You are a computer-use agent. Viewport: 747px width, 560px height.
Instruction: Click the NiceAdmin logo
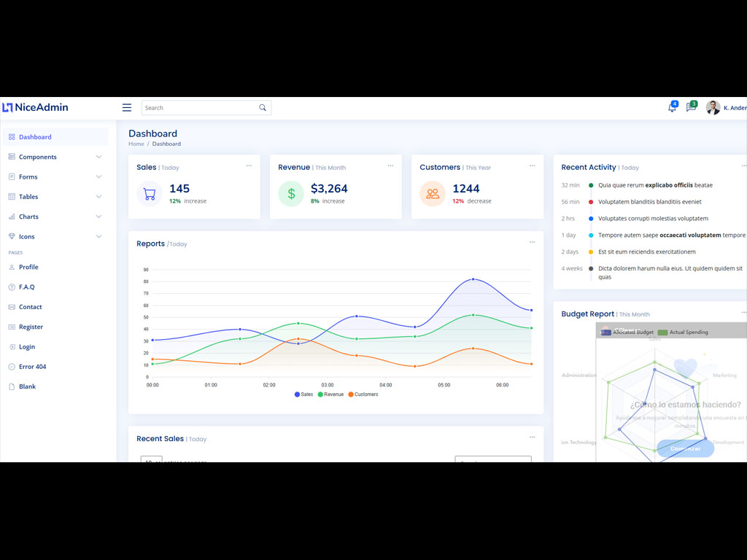pyautogui.click(x=35, y=108)
